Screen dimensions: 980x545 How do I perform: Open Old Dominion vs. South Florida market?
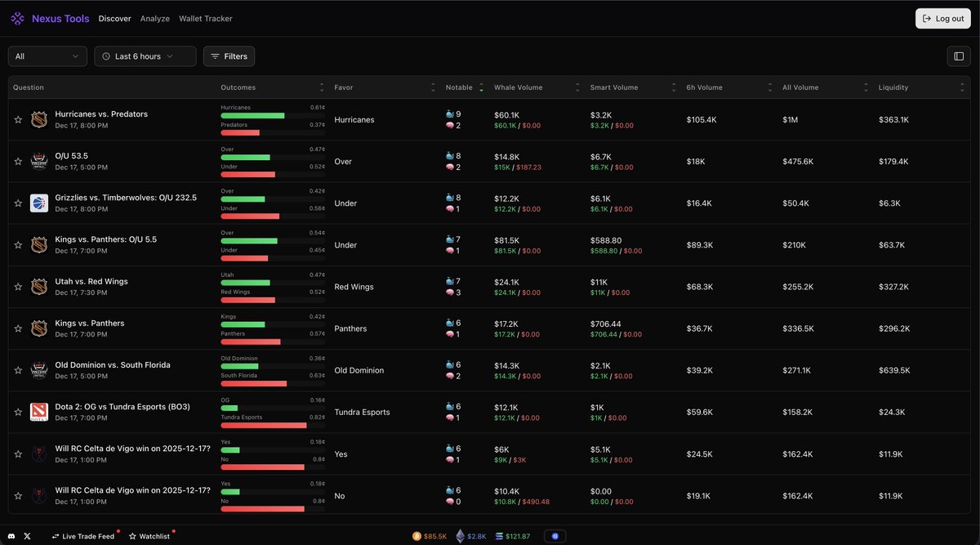pyautogui.click(x=113, y=365)
